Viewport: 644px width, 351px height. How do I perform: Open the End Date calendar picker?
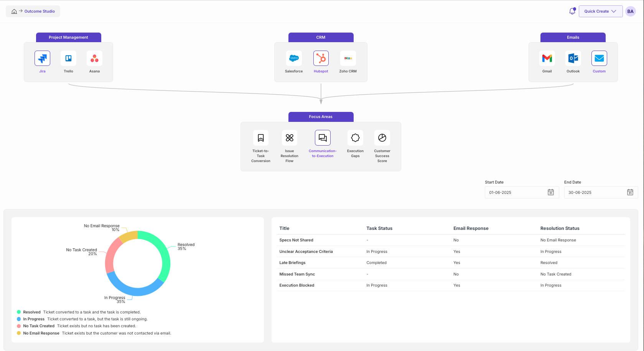coord(630,192)
